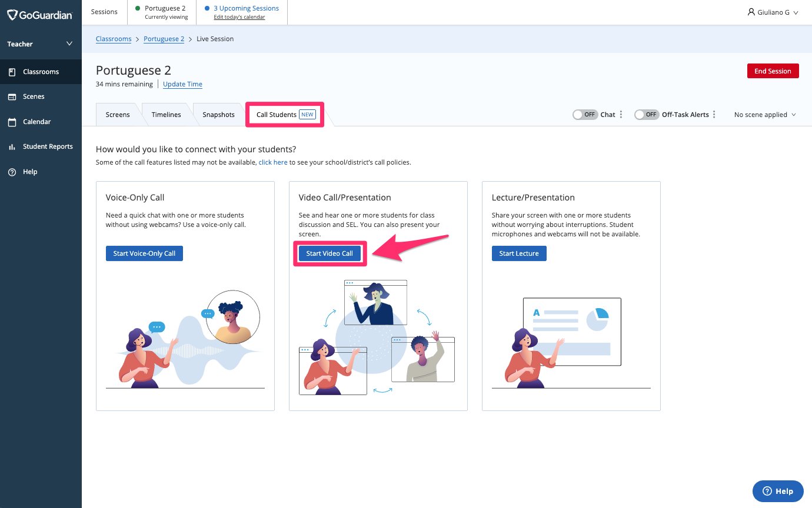Image resolution: width=812 pixels, height=508 pixels.
Task: Open the Giuliano G account dropdown chevron
Action: click(x=796, y=12)
